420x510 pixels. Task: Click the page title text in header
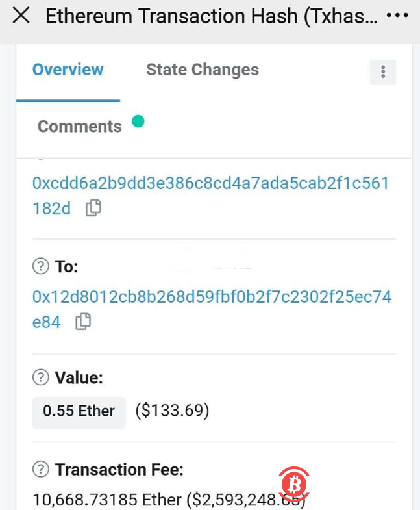coord(211,17)
